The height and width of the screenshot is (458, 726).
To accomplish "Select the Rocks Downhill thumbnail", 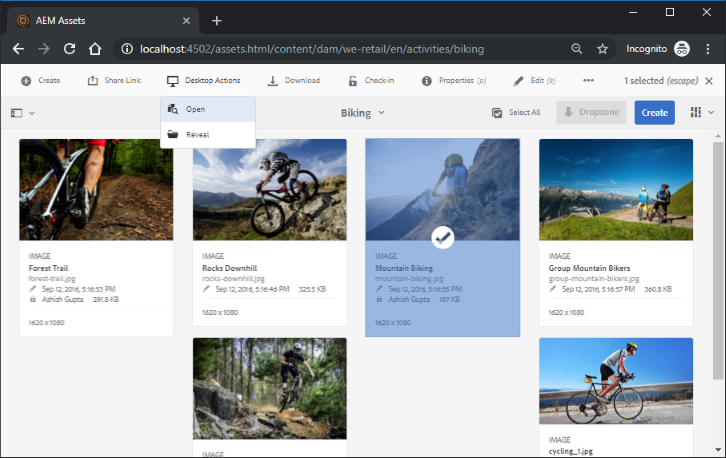I will pos(269,189).
